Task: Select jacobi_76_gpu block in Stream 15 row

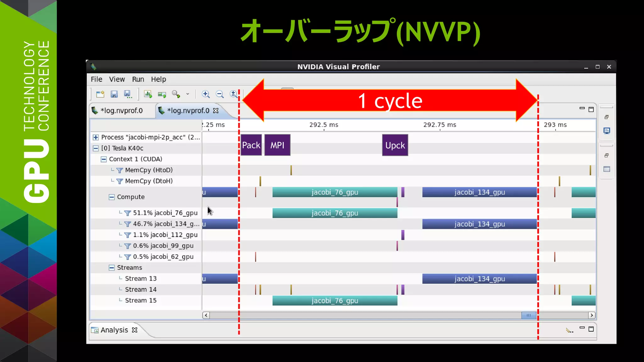Action: [x=335, y=301]
